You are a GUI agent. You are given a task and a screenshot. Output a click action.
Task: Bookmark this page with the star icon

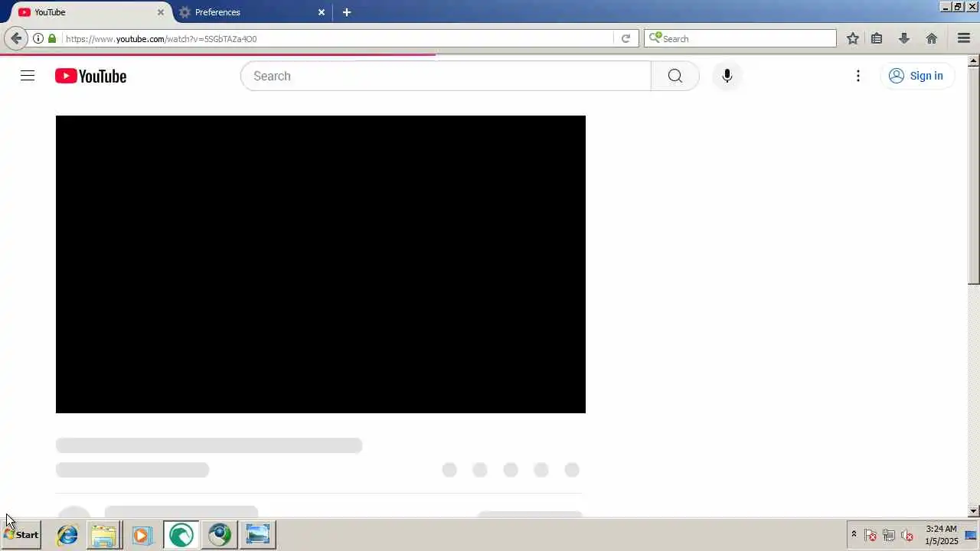point(853,38)
